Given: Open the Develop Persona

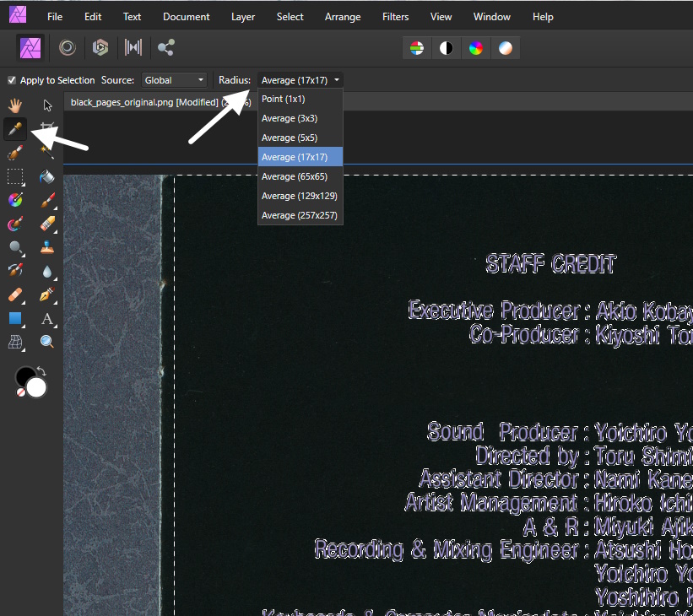Looking at the screenshot, I should tap(100, 48).
